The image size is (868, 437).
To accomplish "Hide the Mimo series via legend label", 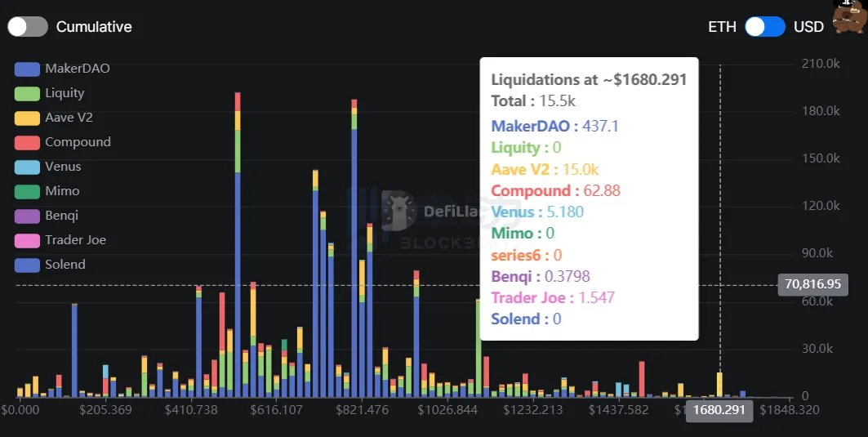I will [63, 191].
